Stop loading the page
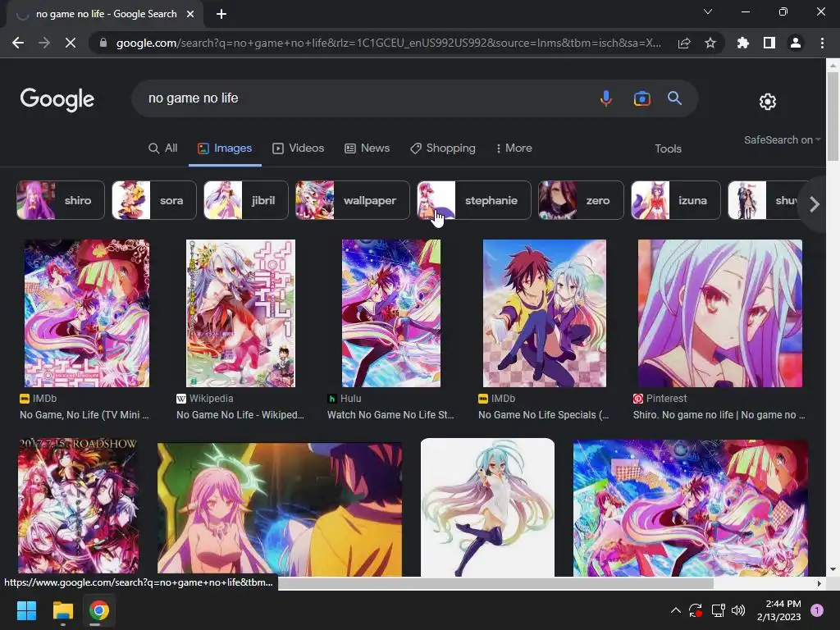Viewport: 840px width, 630px height. pos(71,43)
